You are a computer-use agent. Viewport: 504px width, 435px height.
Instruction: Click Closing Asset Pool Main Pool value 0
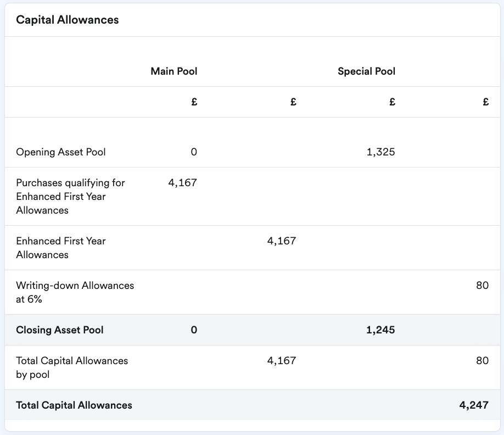point(194,330)
